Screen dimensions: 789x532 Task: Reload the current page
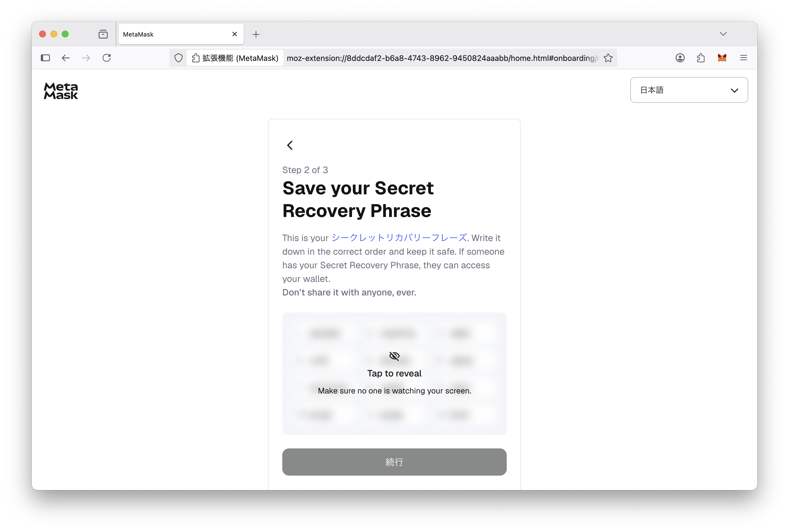click(x=107, y=58)
